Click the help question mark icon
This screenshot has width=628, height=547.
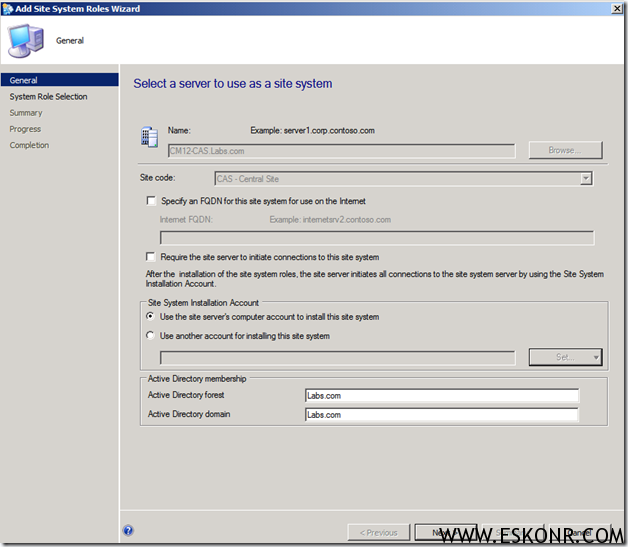[x=128, y=531]
